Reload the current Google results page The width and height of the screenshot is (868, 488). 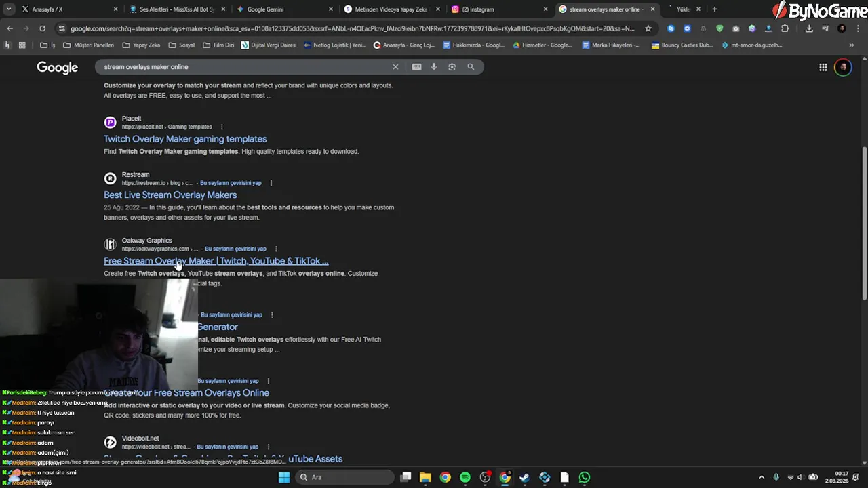coord(42,28)
